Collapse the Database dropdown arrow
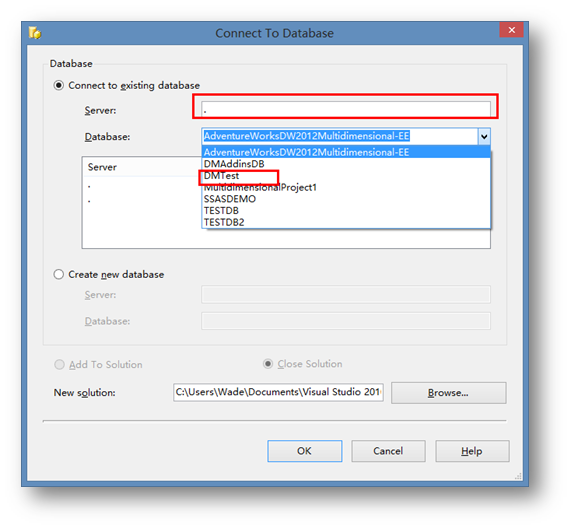 coord(484,137)
